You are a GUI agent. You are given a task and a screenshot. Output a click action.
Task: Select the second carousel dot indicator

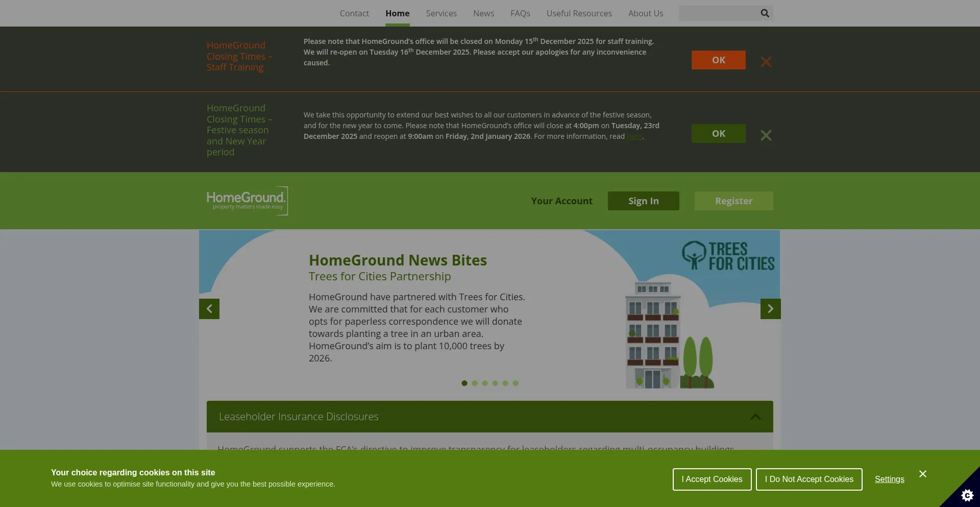pyautogui.click(x=475, y=383)
